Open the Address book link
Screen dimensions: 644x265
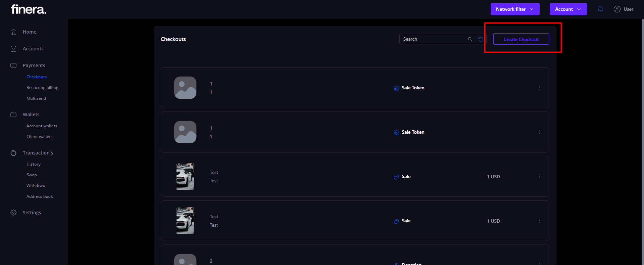[x=40, y=196]
